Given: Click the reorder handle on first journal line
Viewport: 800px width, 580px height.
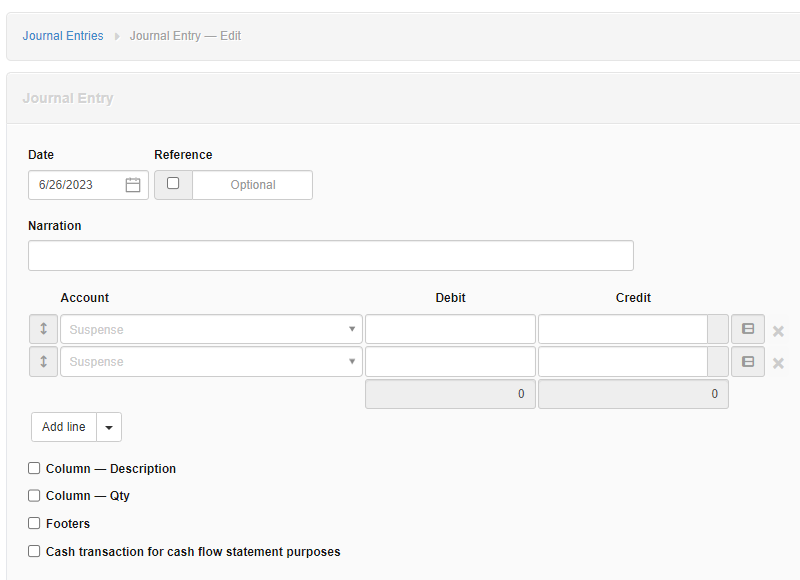Looking at the screenshot, I should [x=43, y=329].
